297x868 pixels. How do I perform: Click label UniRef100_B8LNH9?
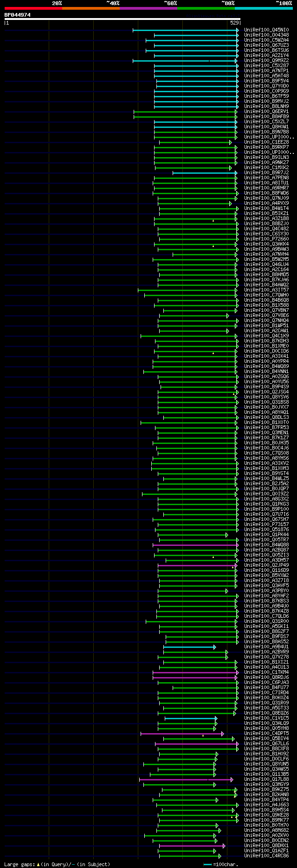(266, 107)
